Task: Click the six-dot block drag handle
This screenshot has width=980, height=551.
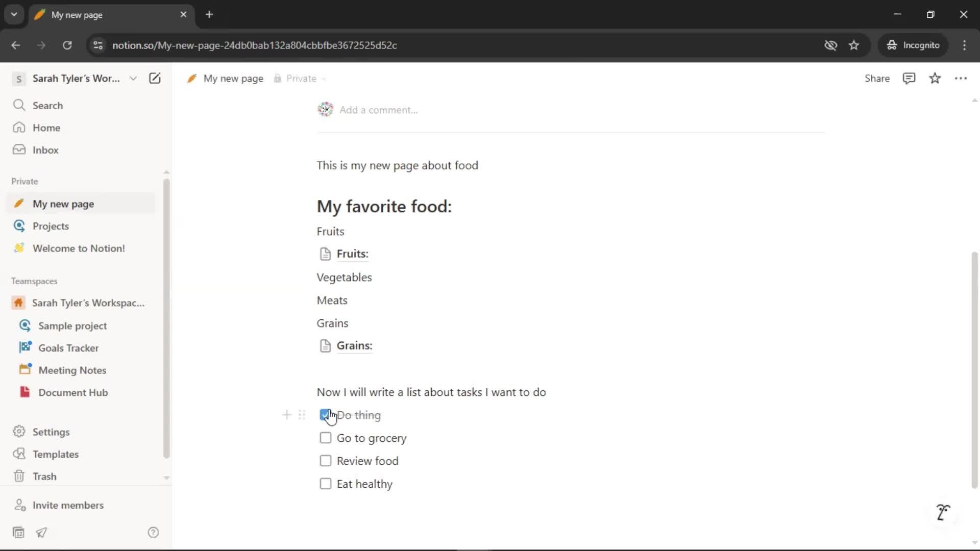Action: (x=302, y=415)
